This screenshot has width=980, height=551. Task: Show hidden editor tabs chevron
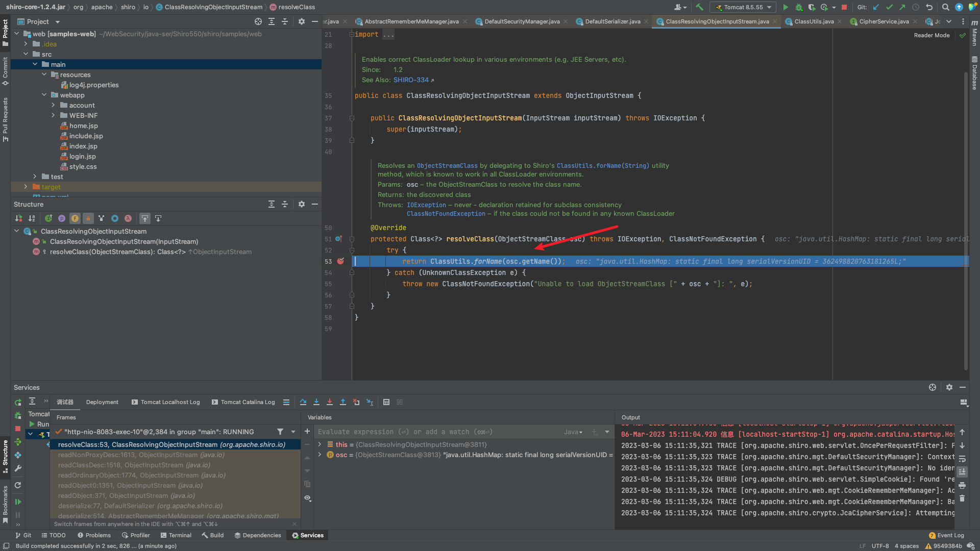(949, 21)
